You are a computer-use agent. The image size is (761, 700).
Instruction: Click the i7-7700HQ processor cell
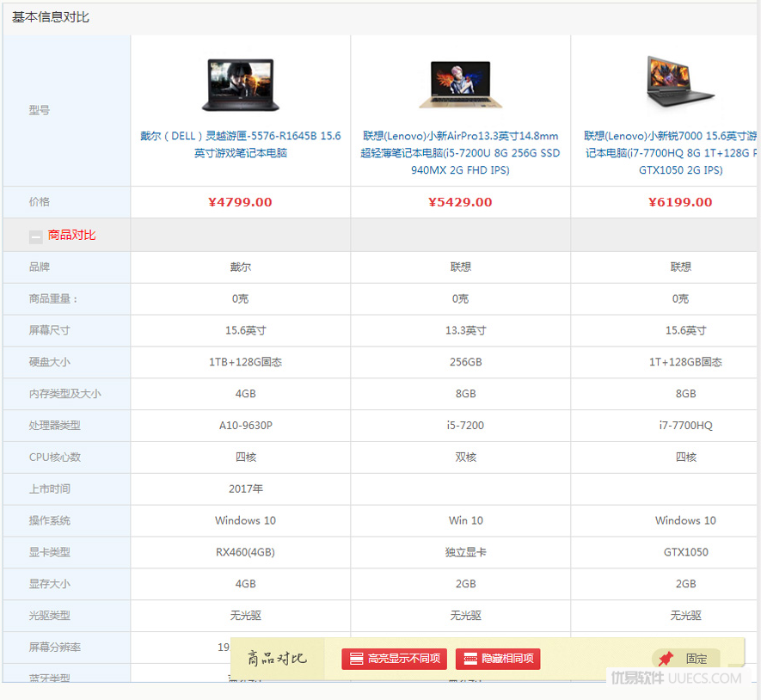pos(686,426)
